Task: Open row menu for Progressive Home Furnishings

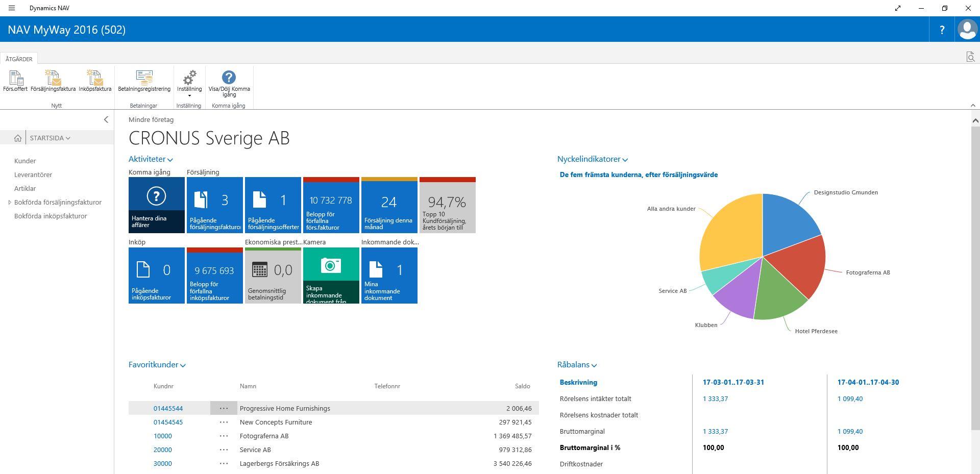Action: coord(224,408)
